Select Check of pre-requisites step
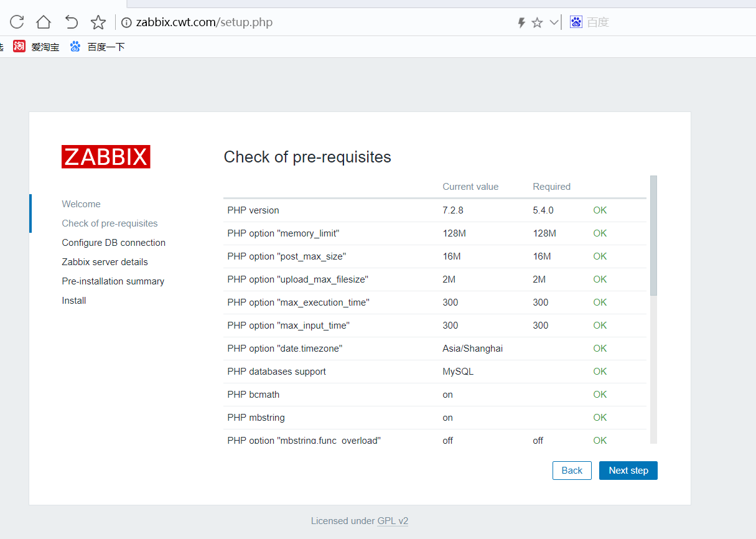This screenshot has height=539, width=756. 110,223
